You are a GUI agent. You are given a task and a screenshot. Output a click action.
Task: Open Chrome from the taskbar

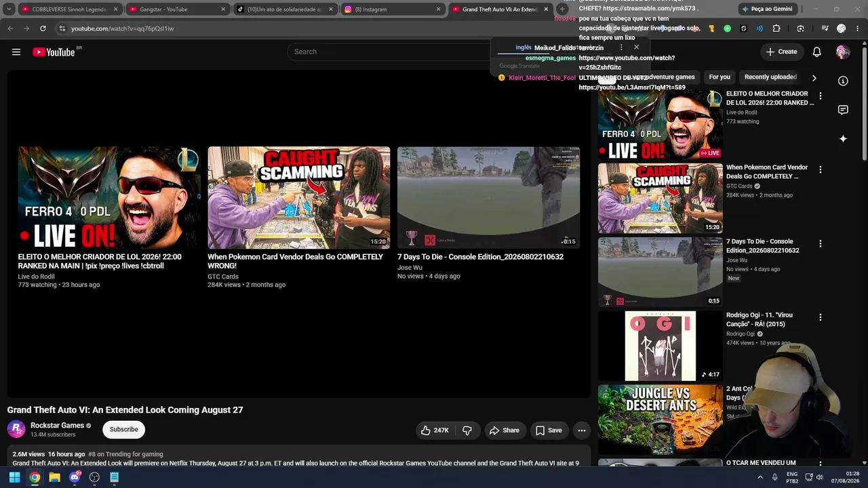(x=35, y=477)
